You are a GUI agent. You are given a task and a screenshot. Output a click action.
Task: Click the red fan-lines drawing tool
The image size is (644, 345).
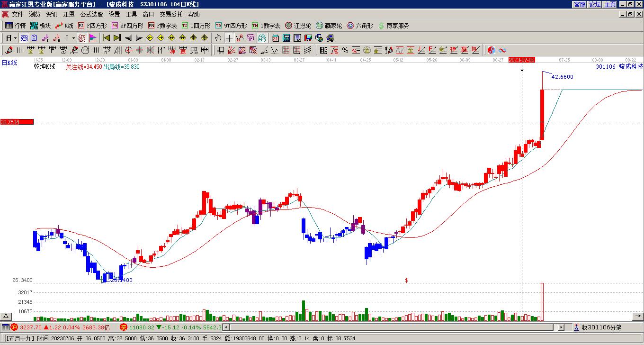[x=232, y=50]
